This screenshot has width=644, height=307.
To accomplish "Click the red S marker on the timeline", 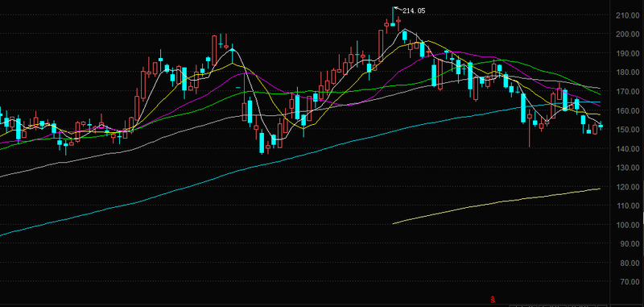I will coord(493,299).
